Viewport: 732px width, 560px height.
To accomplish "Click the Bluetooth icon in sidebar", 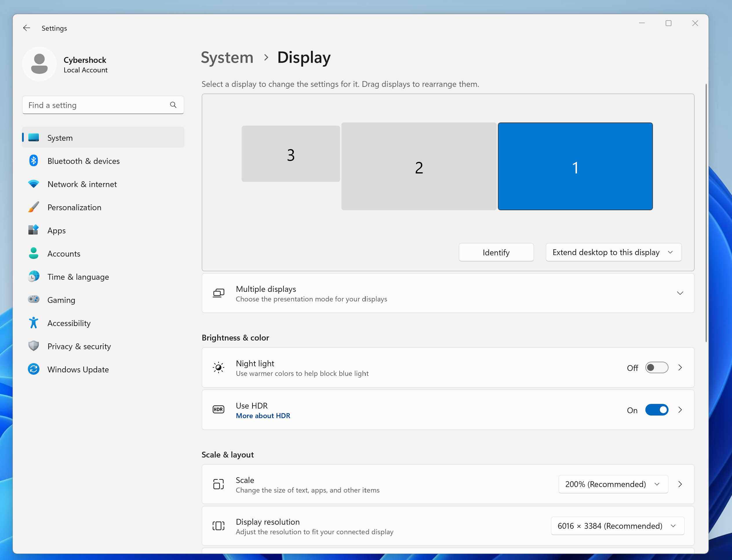I will [33, 161].
